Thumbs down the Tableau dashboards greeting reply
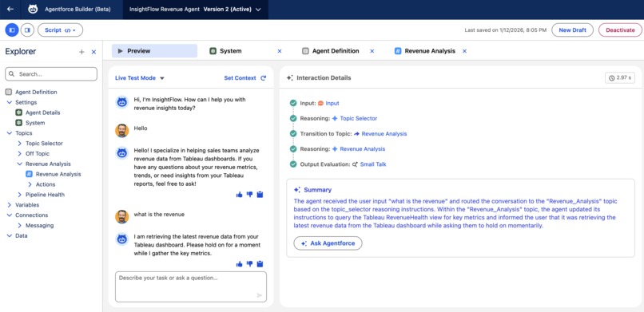Screen dimensions: 644x312 point(250,195)
